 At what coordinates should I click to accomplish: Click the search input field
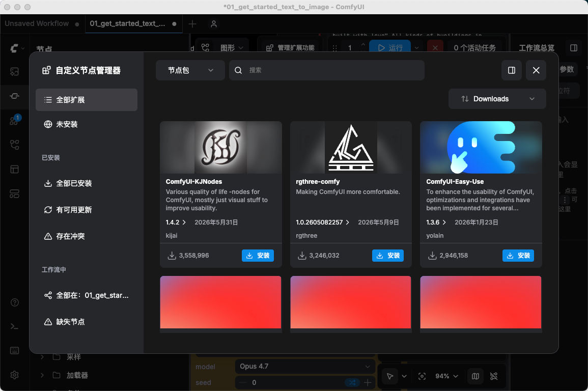click(327, 70)
